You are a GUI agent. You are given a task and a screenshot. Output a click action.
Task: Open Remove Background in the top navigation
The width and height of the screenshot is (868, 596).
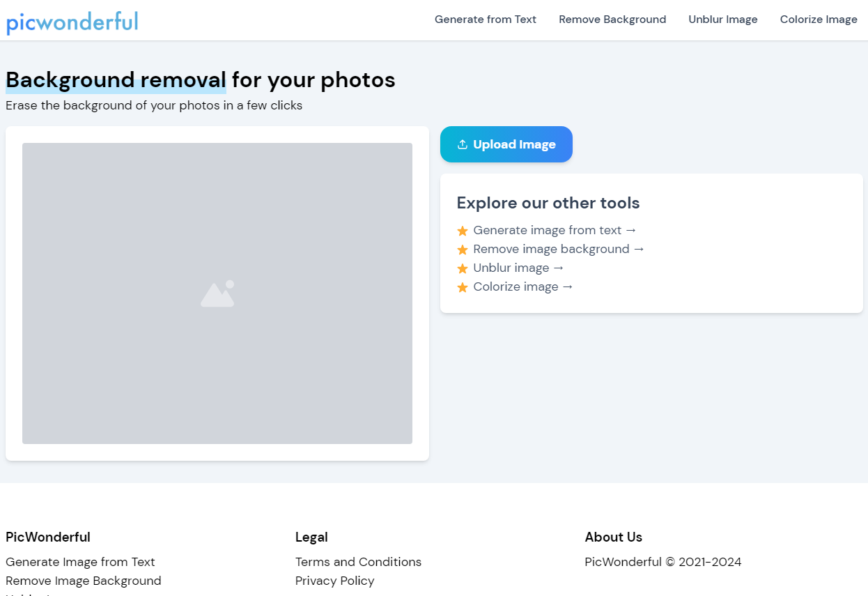(x=612, y=20)
